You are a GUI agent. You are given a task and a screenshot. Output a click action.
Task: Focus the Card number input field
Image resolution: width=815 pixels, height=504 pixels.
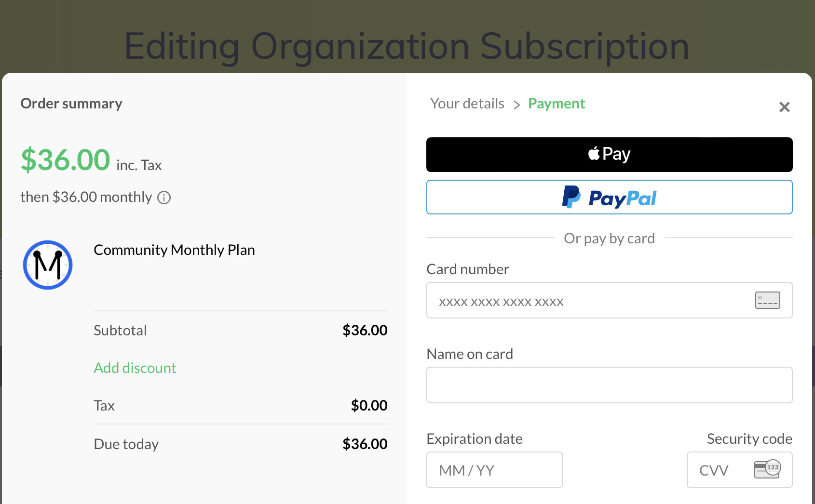click(x=588, y=301)
